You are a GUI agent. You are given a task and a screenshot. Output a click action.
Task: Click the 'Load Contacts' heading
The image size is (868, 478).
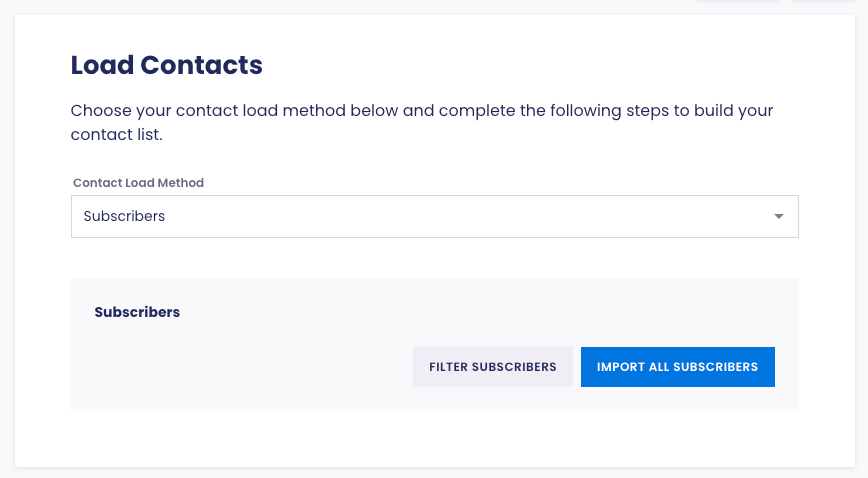[166, 66]
